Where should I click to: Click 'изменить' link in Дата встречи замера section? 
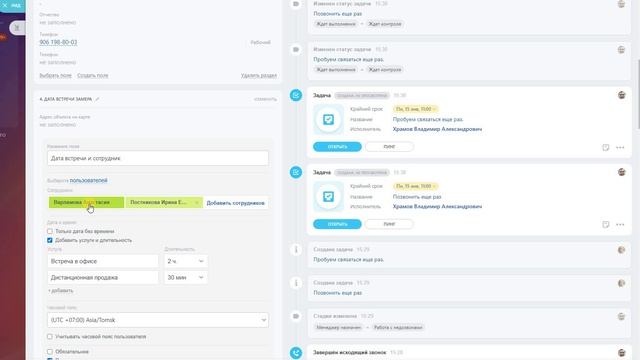(265, 99)
